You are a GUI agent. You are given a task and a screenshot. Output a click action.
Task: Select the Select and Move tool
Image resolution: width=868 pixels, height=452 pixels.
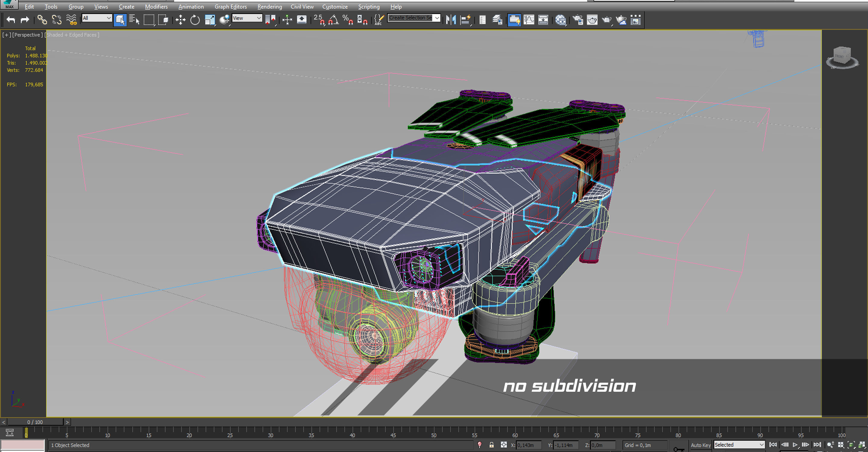pos(180,20)
